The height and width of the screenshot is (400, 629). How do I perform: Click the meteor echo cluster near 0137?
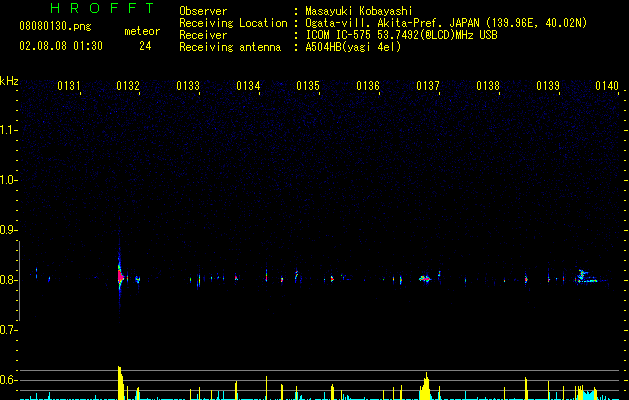pos(425,278)
